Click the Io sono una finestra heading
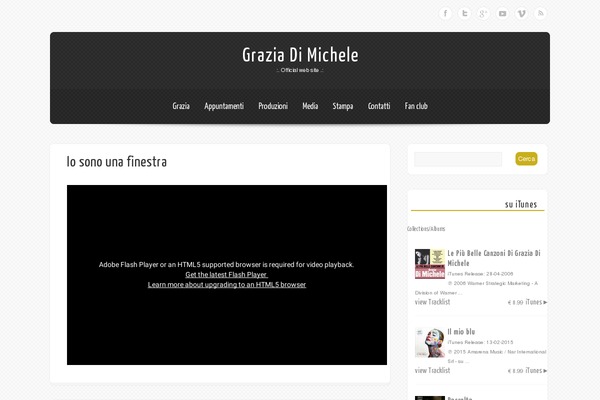This screenshot has width=600, height=400. pos(117,162)
